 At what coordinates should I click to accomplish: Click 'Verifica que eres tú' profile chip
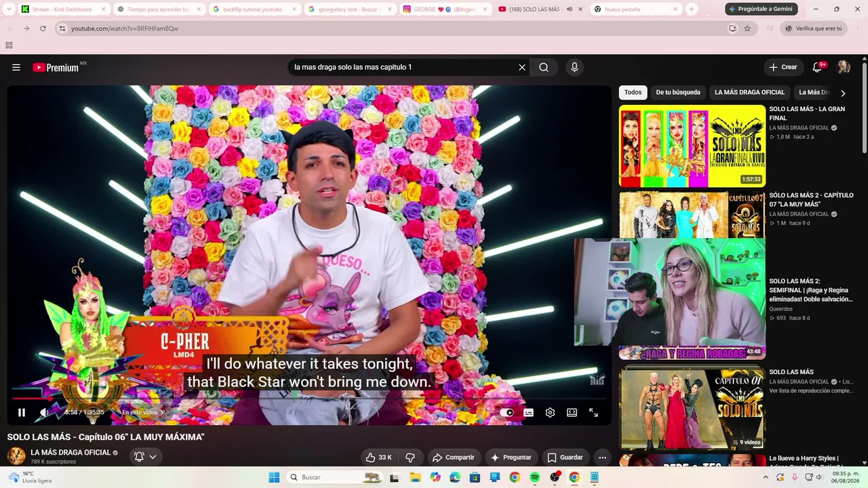814,28
